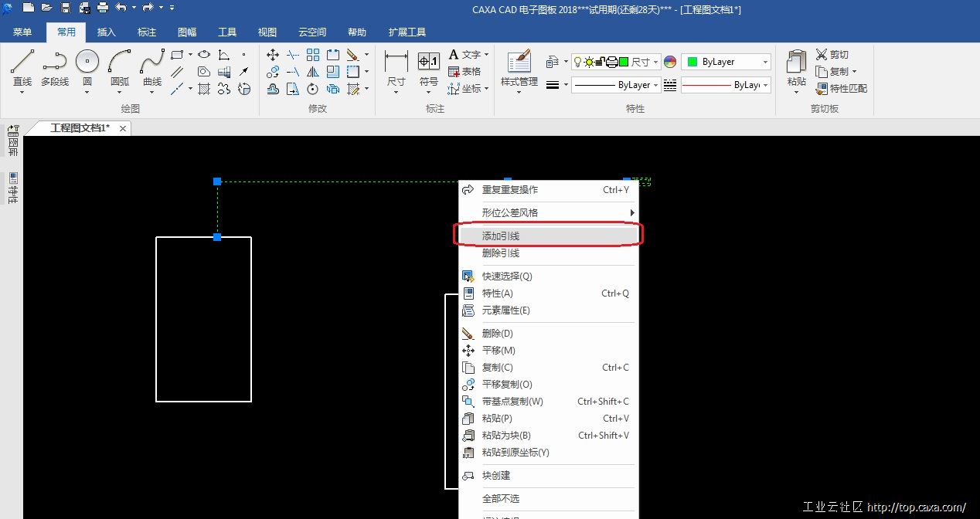Open the color wheel picker icon
The width and height of the screenshot is (980, 519).
(670, 62)
